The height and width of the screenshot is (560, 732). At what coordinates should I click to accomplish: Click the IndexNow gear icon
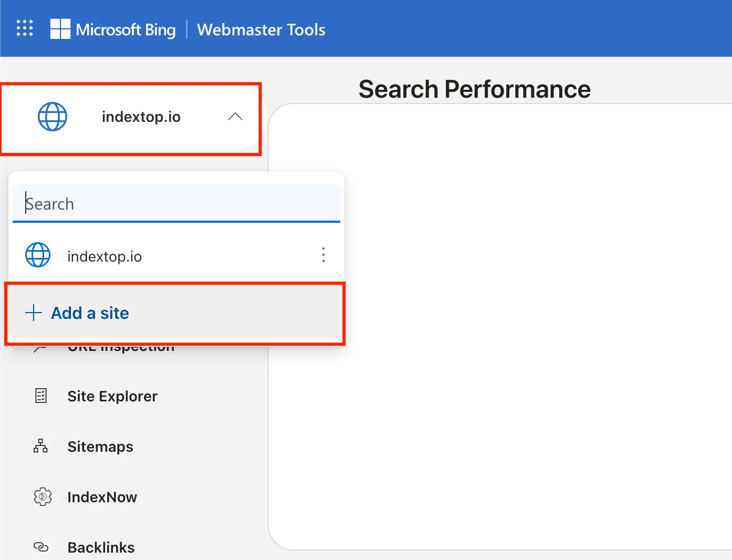click(x=43, y=496)
